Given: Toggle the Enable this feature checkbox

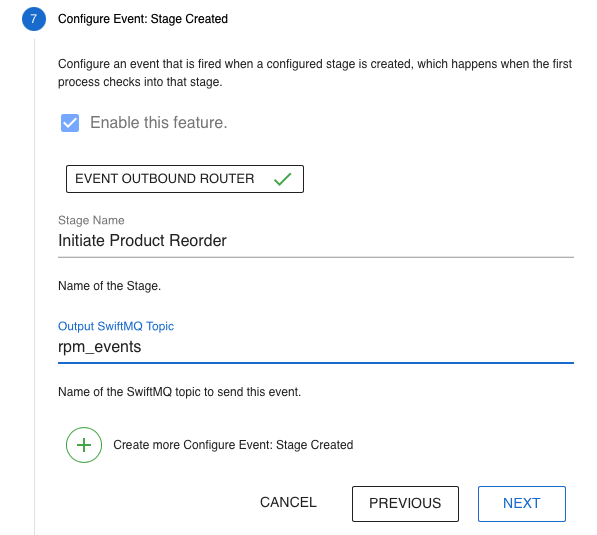Looking at the screenshot, I should pyautogui.click(x=70, y=123).
